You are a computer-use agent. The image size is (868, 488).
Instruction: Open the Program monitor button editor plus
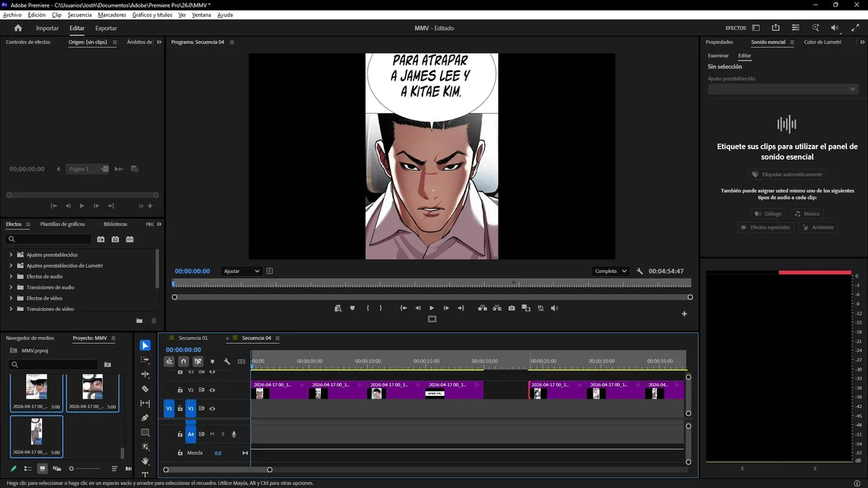point(684,314)
